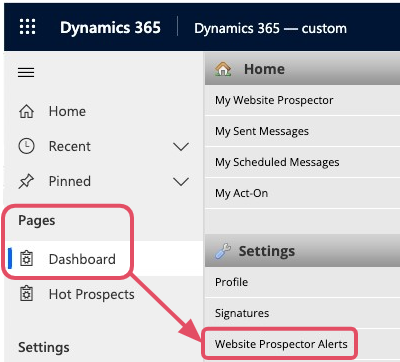Click the Settings group label in sidebar
This screenshot has width=400, height=362.
[x=44, y=347]
